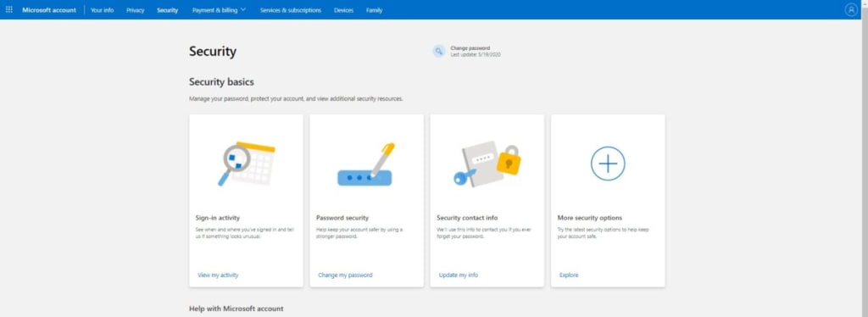Click the Password security card title
This screenshot has width=868, height=317.
(x=342, y=218)
